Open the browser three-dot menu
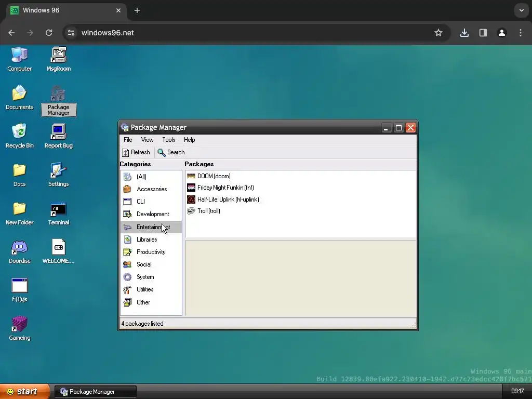The width and height of the screenshot is (532, 399). click(x=521, y=33)
